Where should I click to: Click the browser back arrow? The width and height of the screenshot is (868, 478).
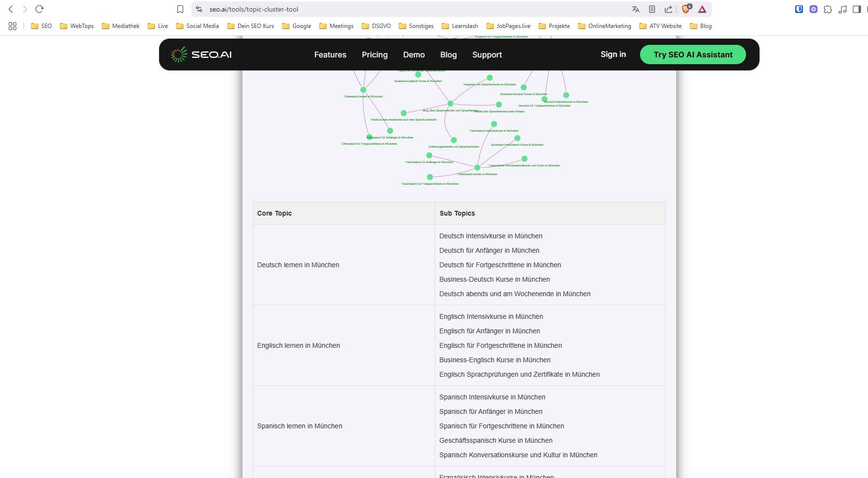tap(11, 9)
